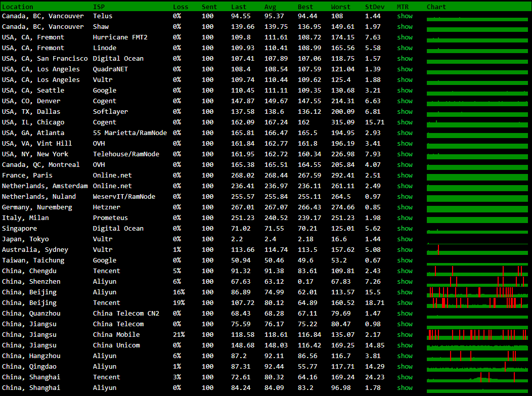The height and width of the screenshot is (396, 532).
Task: Select the Jiangsu China Mobile latency chart
Action: [477, 335]
